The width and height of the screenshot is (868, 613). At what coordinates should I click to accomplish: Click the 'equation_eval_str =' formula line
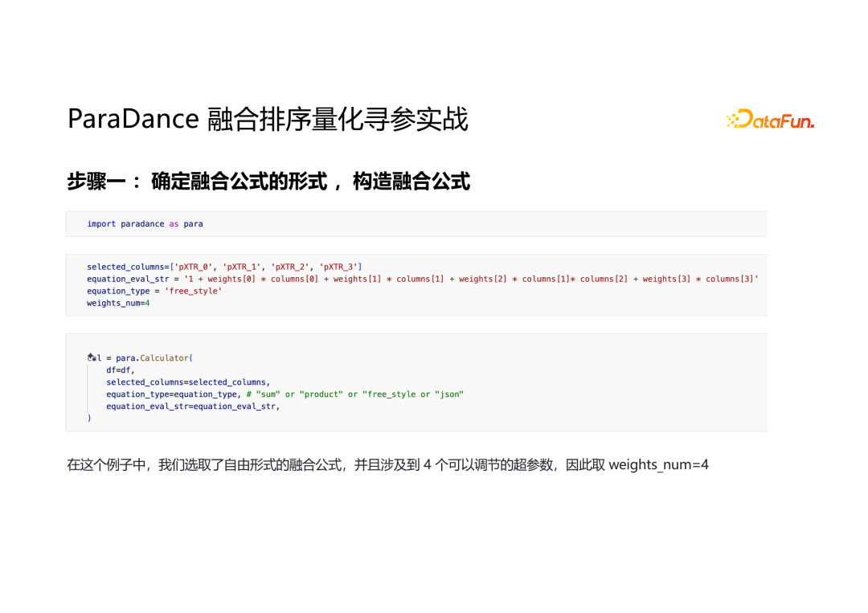click(423, 279)
